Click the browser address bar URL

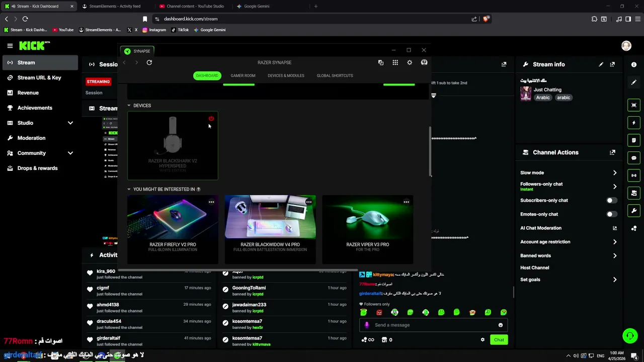pos(191,19)
